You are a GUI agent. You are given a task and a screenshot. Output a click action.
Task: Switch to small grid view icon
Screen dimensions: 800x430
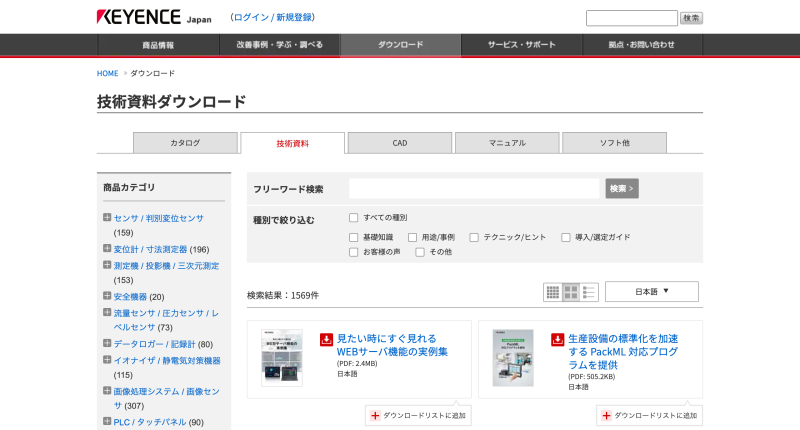[553, 292]
